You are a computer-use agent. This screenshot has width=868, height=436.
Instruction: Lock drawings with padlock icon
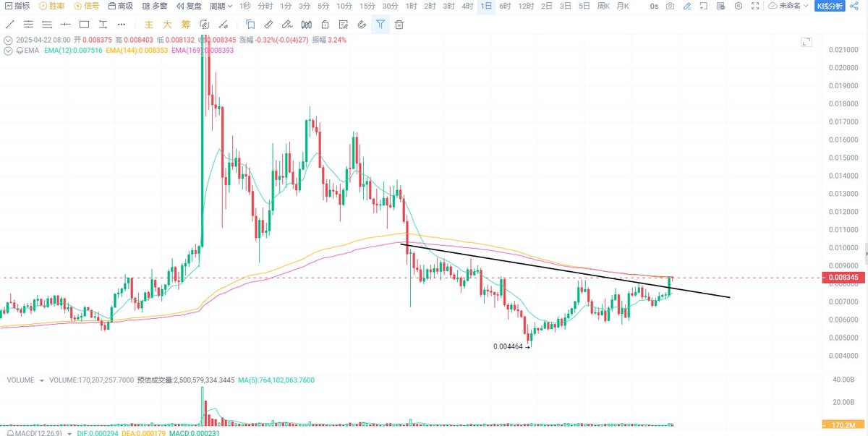324,25
